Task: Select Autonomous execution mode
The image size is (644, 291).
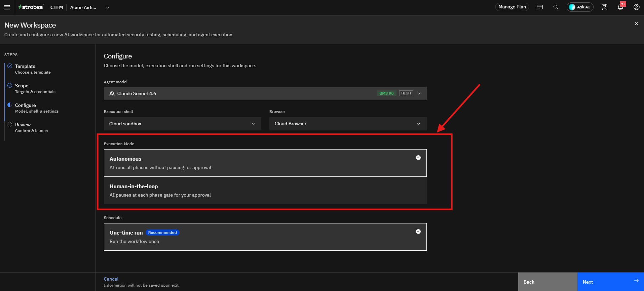Action: pyautogui.click(x=265, y=163)
